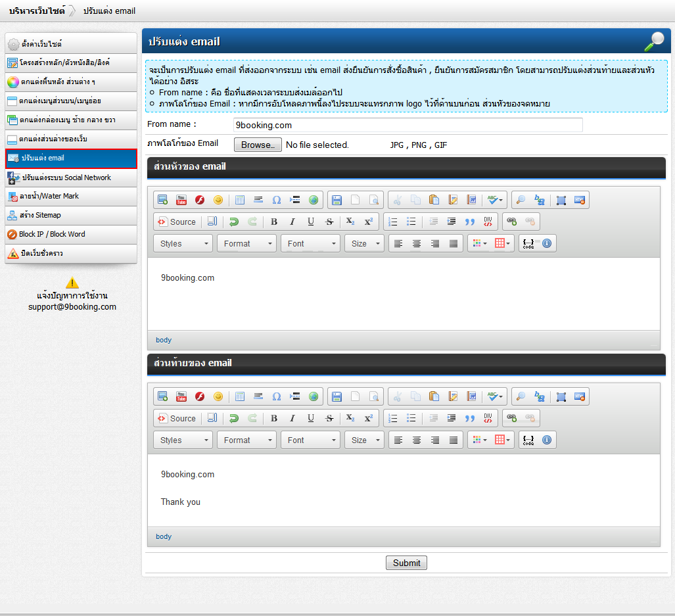Open Styles dropdown in footer editor
The image size is (675, 616).
click(x=183, y=440)
